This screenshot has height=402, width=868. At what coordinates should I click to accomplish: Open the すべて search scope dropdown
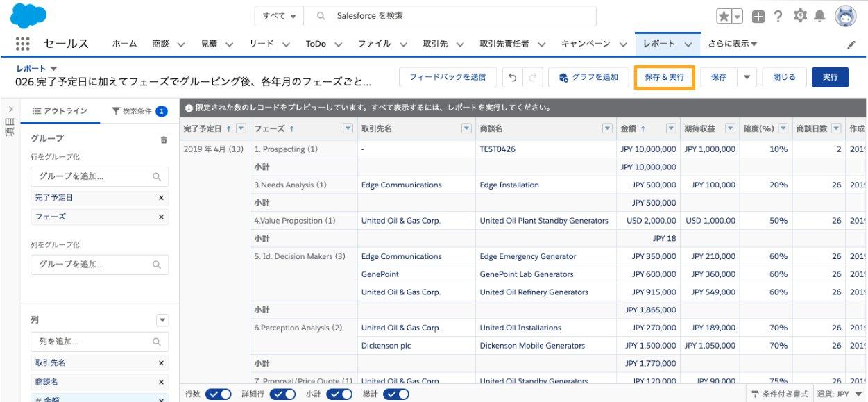pyautogui.click(x=280, y=16)
